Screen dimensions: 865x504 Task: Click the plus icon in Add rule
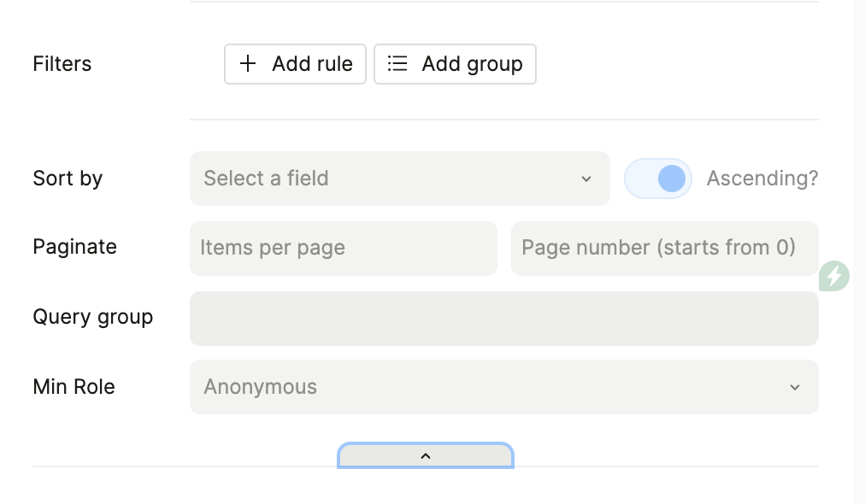(247, 64)
